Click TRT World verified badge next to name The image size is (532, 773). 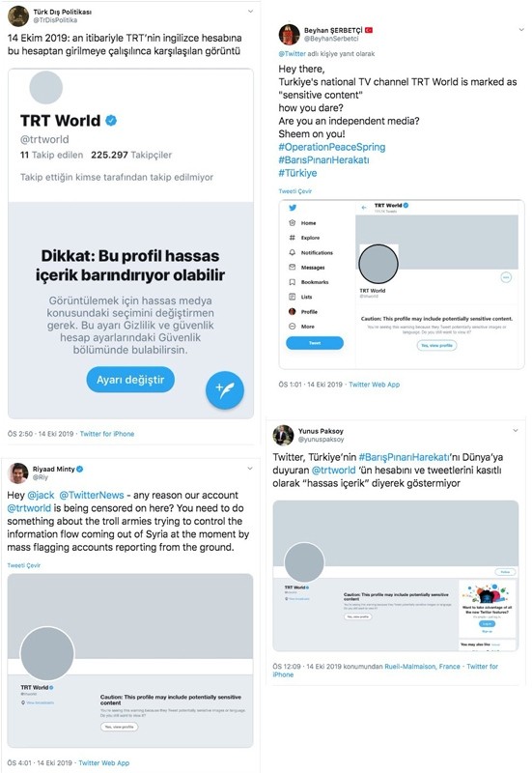point(111,120)
